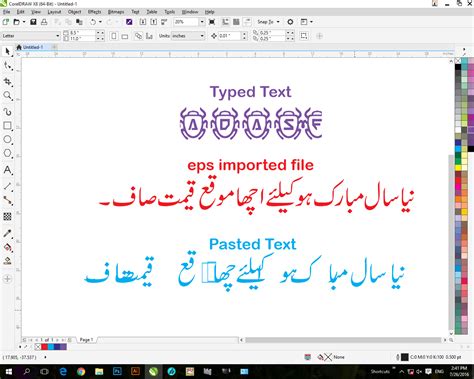Open the Units inches dropdown
This screenshot has height=379, width=474.
click(202, 36)
